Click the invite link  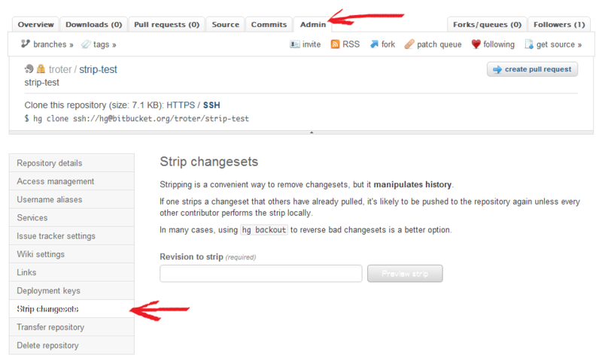point(312,44)
